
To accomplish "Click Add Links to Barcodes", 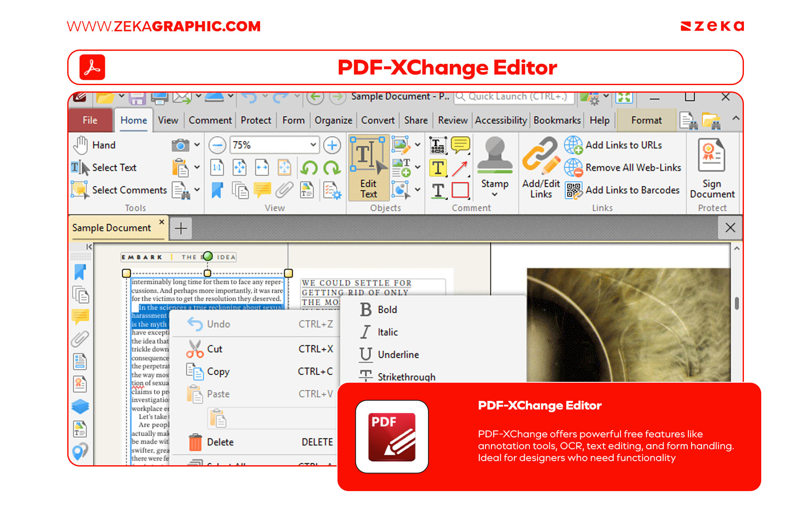I will tap(622, 190).
